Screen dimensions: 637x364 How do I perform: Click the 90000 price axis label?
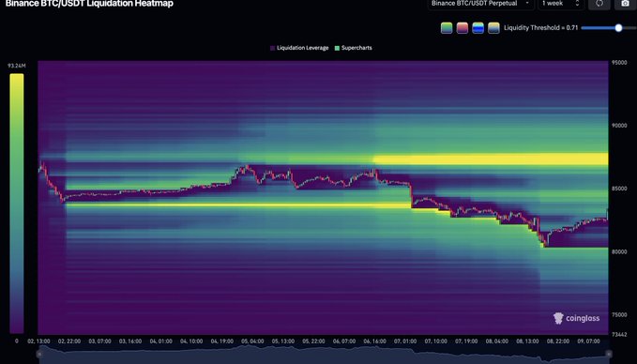pyautogui.click(x=619, y=126)
